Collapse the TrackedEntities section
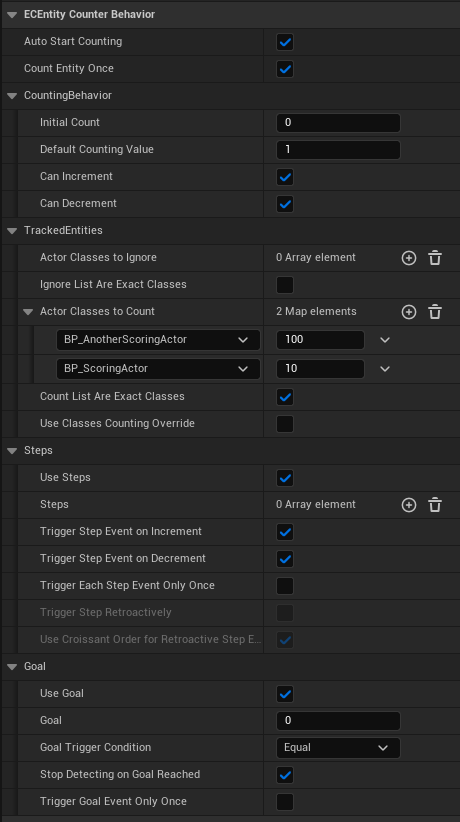Screen dimensions: 460x822 [x=12, y=231]
